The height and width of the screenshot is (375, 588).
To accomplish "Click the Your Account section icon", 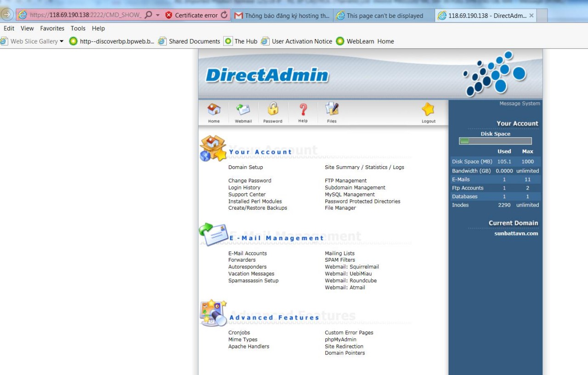I will 213,148.
